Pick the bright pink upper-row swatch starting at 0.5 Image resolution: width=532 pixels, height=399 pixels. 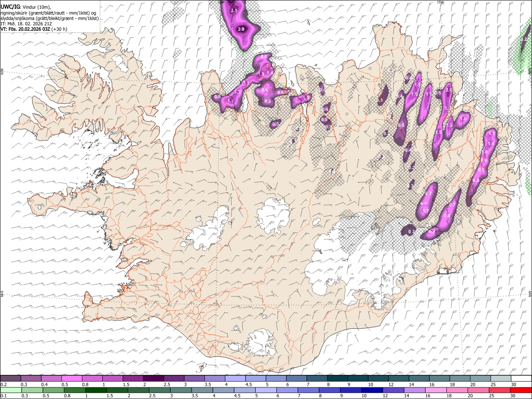(72, 378)
